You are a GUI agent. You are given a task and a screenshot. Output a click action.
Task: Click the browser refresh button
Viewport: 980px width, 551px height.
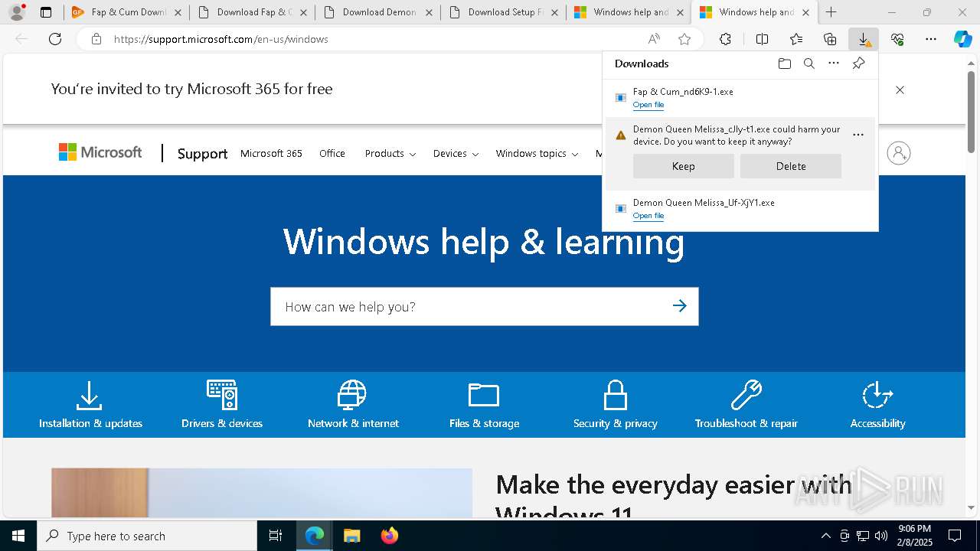click(x=55, y=39)
